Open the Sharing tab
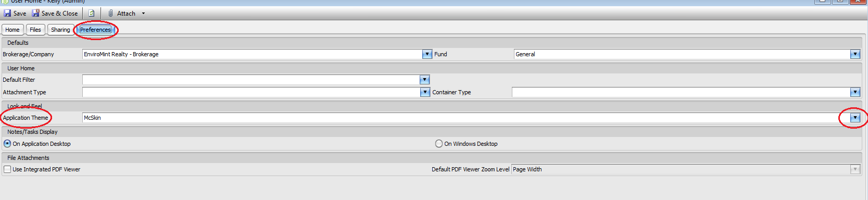The image size is (868, 200). [x=60, y=30]
